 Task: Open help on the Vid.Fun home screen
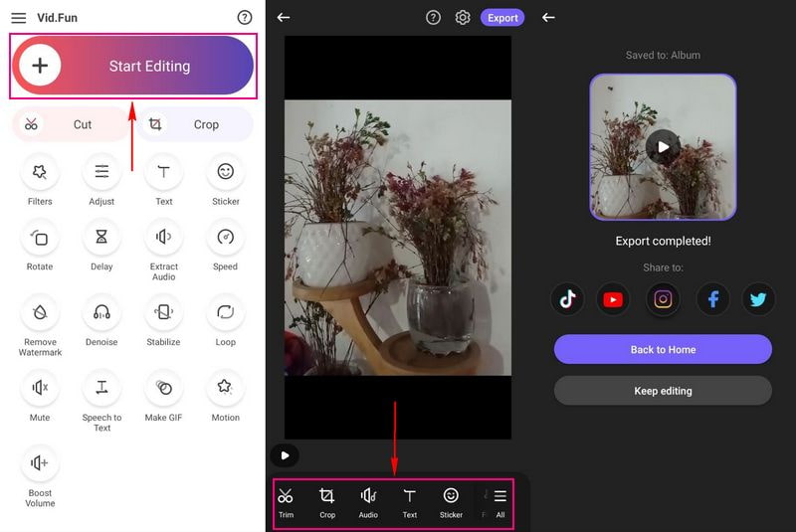coord(245,18)
